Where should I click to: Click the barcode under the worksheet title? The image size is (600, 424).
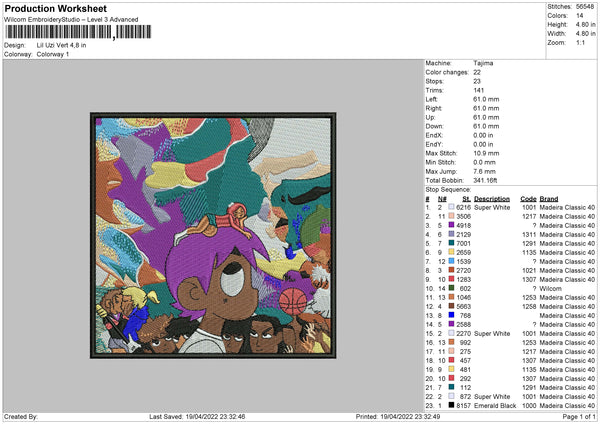pos(78,32)
